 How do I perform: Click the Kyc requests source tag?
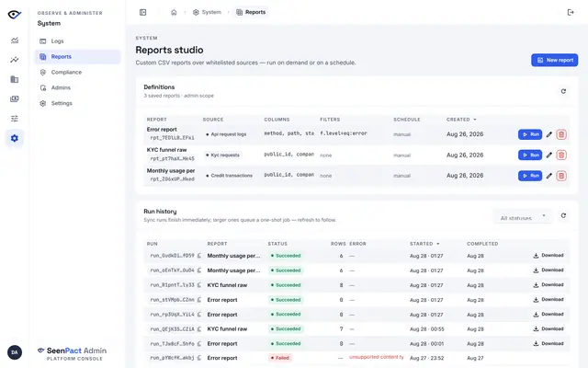(x=222, y=155)
